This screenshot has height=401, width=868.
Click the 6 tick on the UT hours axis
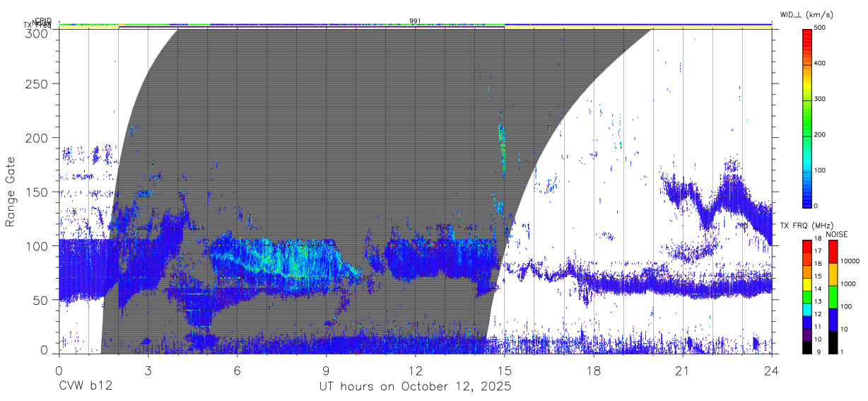pos(237,371)
